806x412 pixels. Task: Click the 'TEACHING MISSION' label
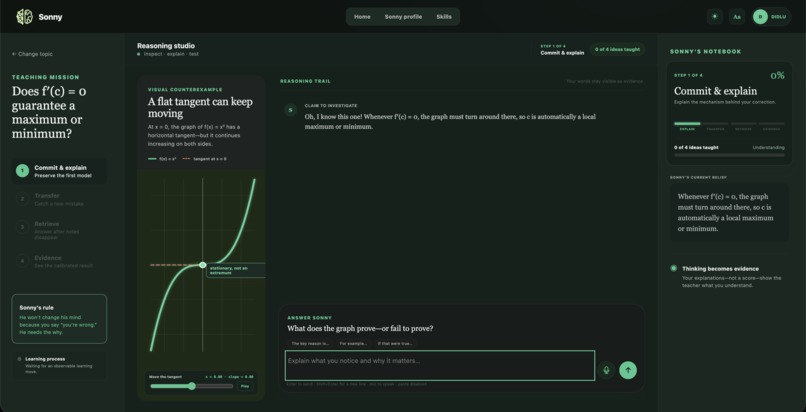click(46, 77)
